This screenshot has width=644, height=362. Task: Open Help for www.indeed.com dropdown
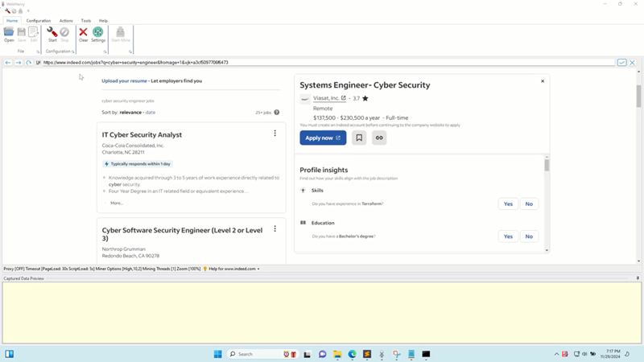coord(234,269)
